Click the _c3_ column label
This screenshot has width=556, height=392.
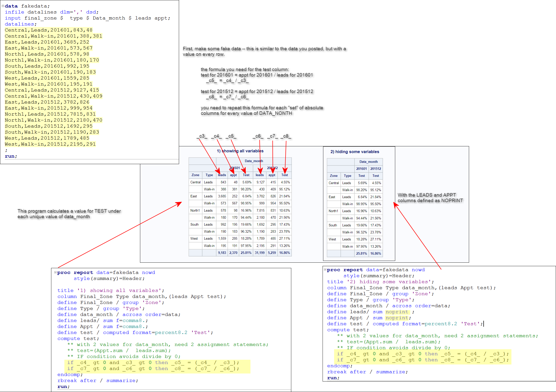[202, 136]
